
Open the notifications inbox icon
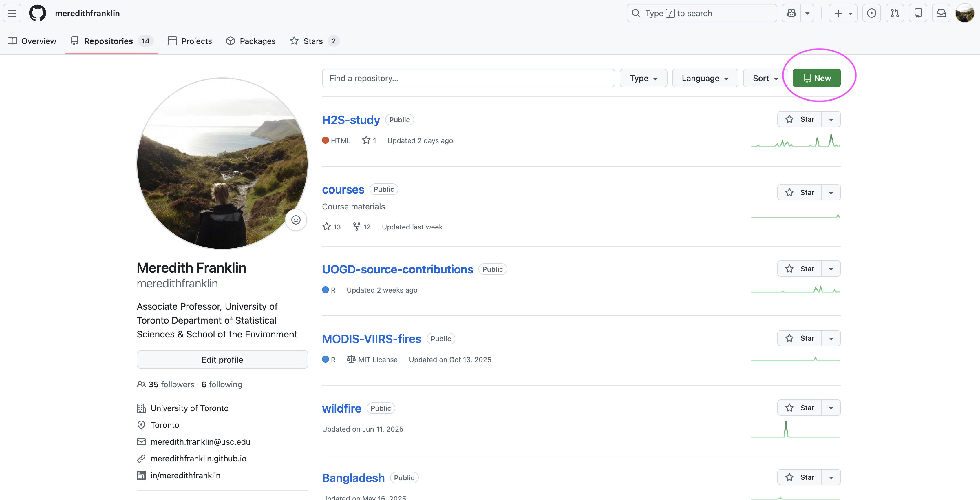tap(941, 13)
